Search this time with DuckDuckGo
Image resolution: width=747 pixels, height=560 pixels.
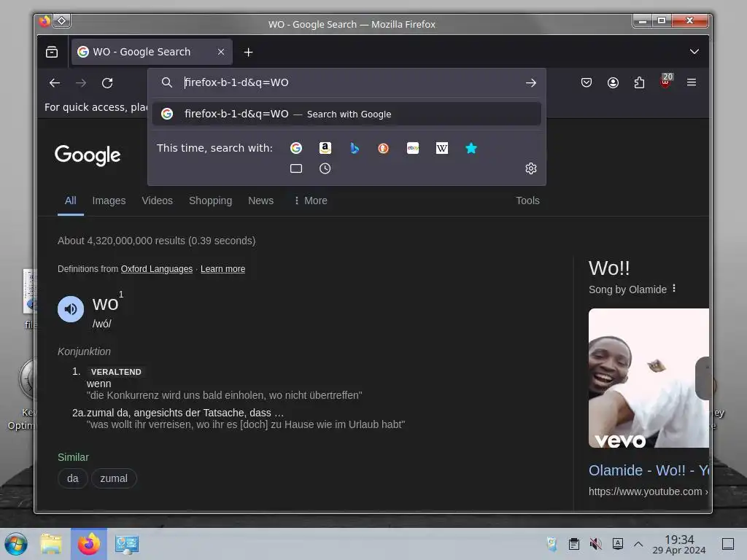coord(384,148)
